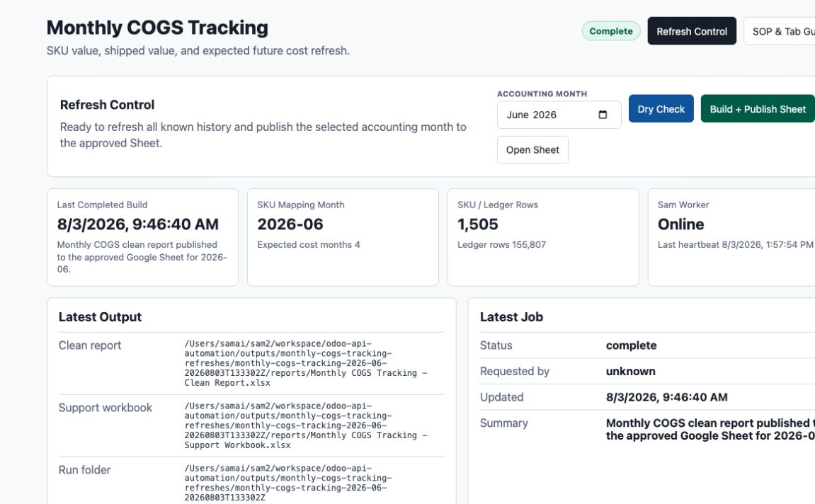Click the SKU count 1,505

(478, 224)
